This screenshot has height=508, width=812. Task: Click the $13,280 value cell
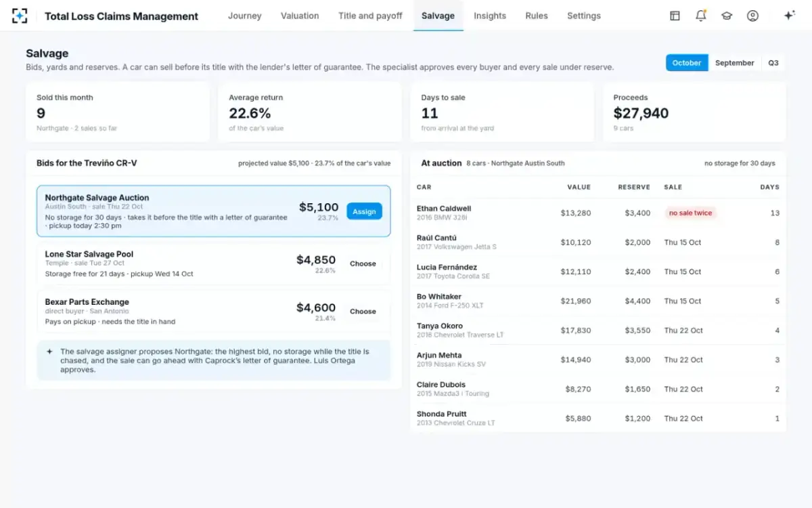pos(576,213)
